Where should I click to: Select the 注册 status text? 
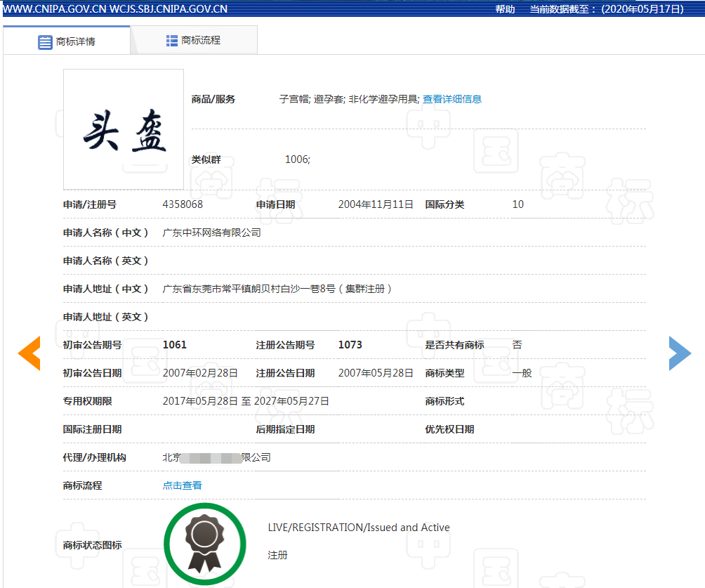pos(277,555)
